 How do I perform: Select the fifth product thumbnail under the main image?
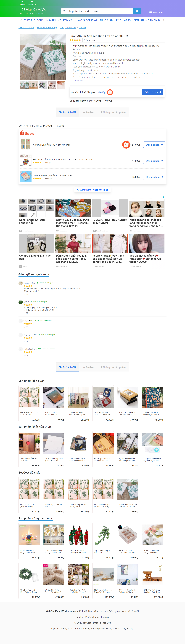pos(61,85)
